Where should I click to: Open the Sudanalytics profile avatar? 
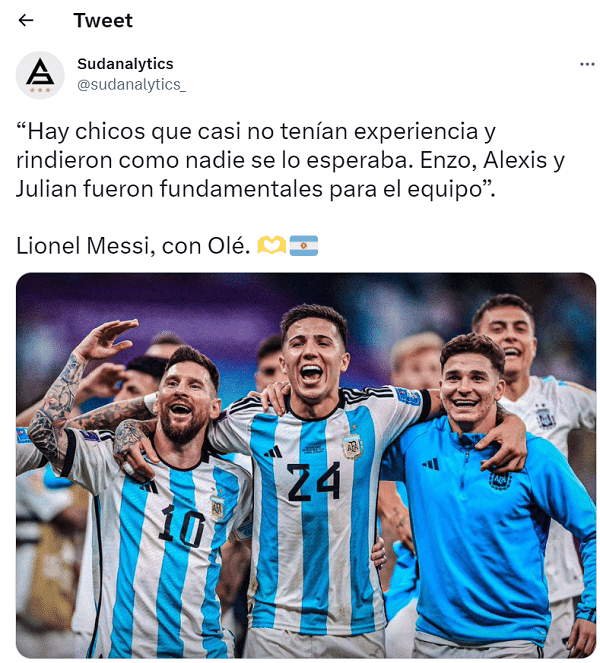40,75
